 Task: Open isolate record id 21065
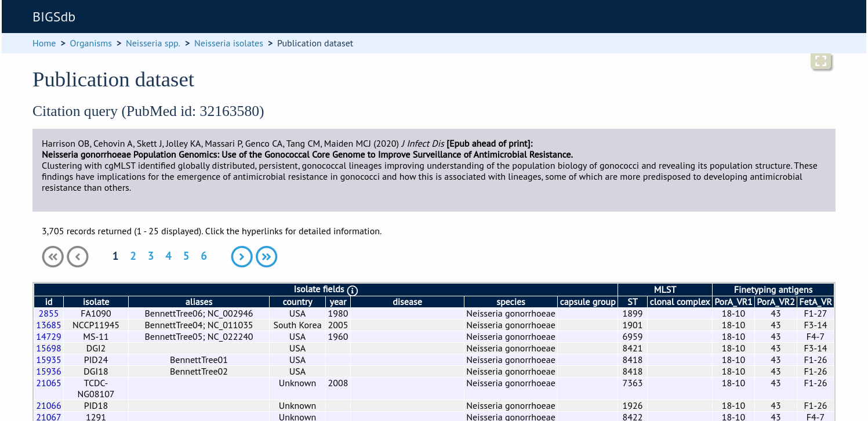(x=49, y=383)
